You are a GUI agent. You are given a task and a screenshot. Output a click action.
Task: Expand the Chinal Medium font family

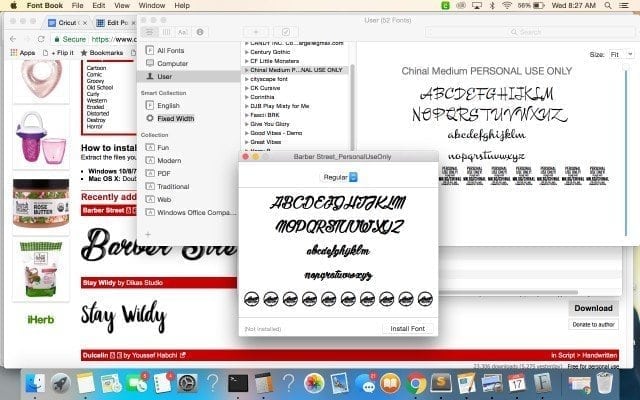coord(247,70)
